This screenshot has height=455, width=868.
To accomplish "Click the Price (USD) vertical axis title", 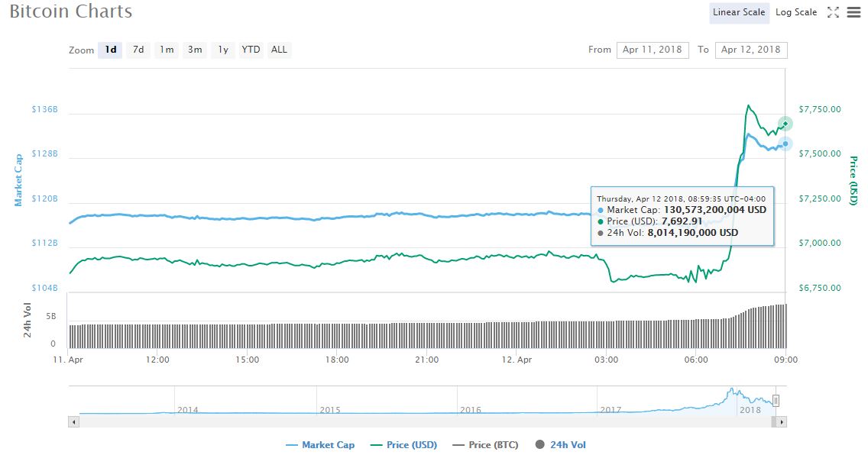I will coord(854,180).
